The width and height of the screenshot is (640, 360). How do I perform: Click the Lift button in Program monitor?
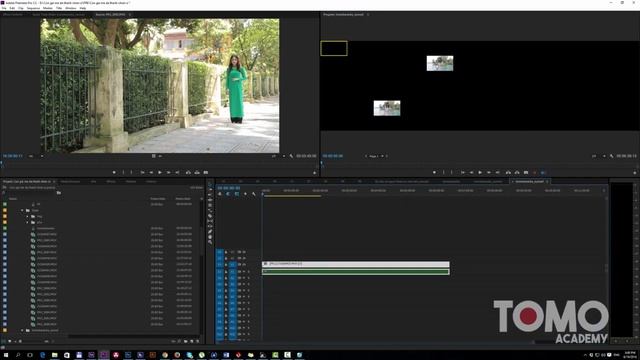508,172
